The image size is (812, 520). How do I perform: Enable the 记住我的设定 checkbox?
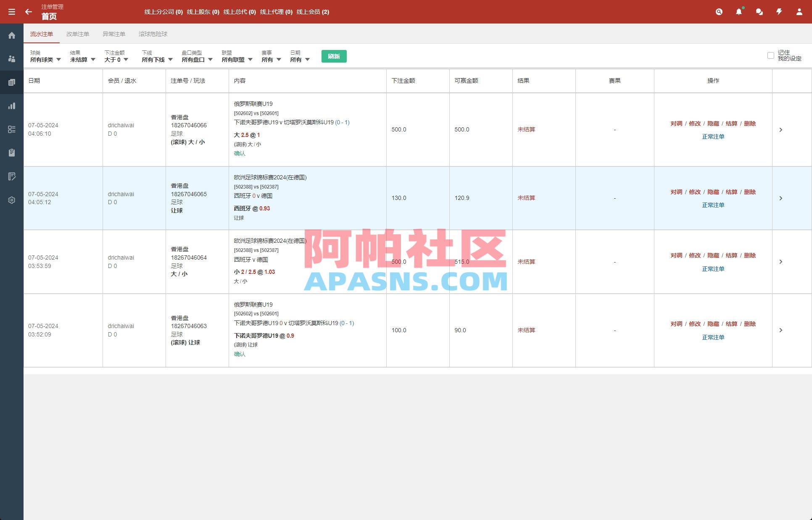pyautogui.click(x=770, y=55)
